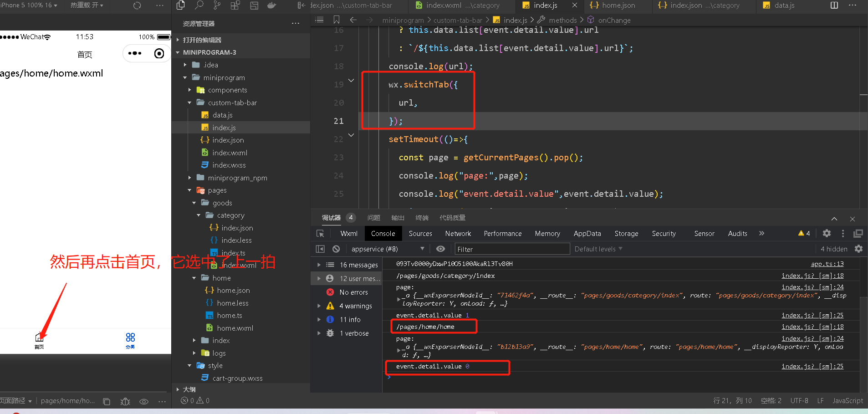Open the AppData devtools tab
Image resolution: width=868 pixels, height=414 pixels.
(587, 233)
